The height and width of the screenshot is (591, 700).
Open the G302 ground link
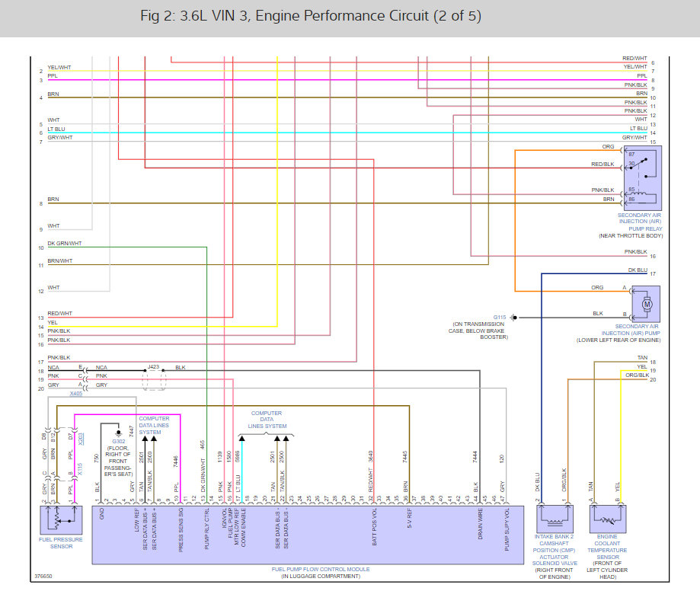[119, 442]
